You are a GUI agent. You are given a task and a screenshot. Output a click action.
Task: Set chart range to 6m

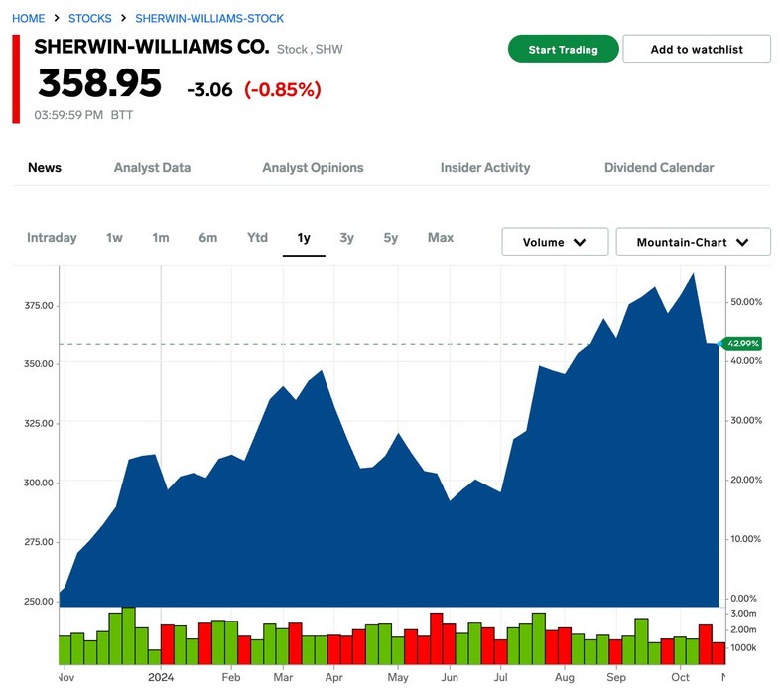[x=207, y=238]
